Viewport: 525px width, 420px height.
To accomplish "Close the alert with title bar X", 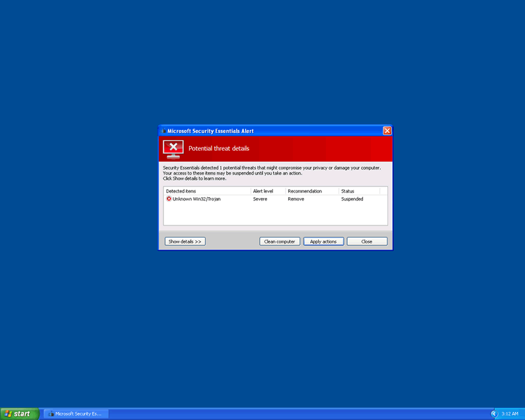I will point(387,131).
